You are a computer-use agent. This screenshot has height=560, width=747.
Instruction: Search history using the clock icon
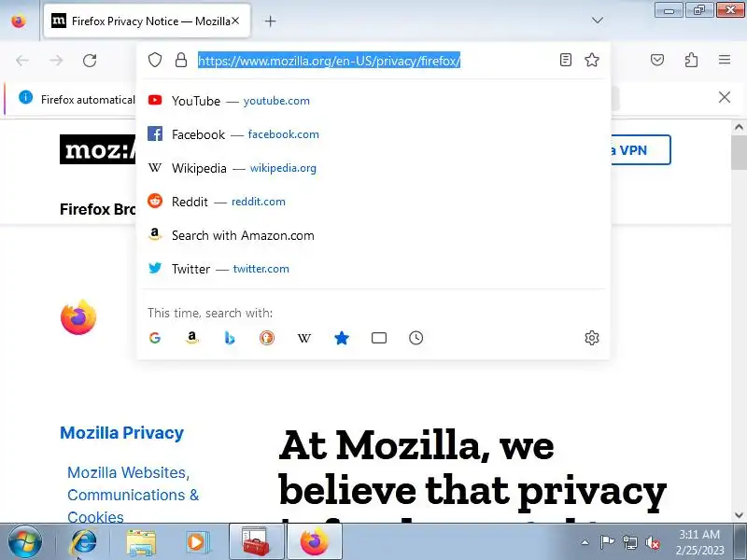(x=416, y=338)
